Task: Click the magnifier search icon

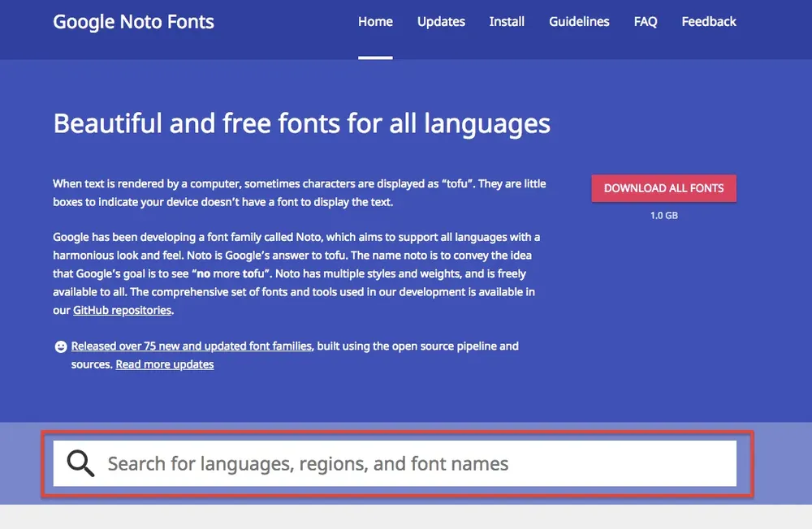Action: pyautogui.click(x=80, y=463)
